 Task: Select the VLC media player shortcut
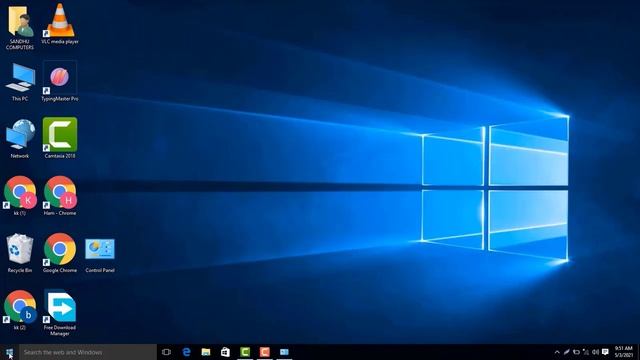[60, 24]
